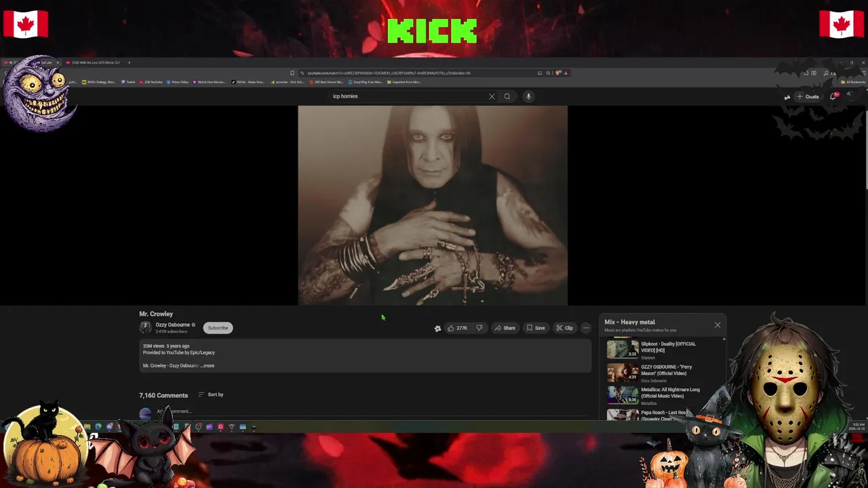Viewport: 868px width, 488px height.
Task: Click the 'Mix - Heavy metal' heading
Action: 629,322
